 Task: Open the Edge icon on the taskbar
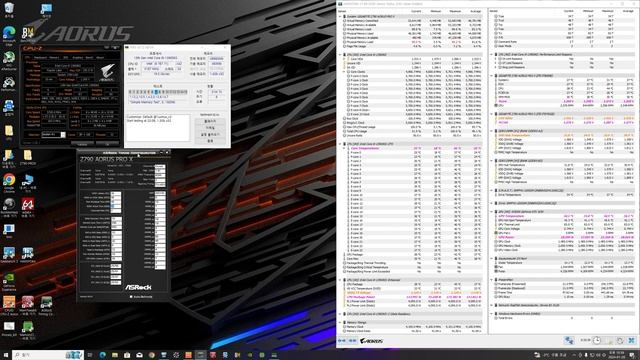coord(102,355)
